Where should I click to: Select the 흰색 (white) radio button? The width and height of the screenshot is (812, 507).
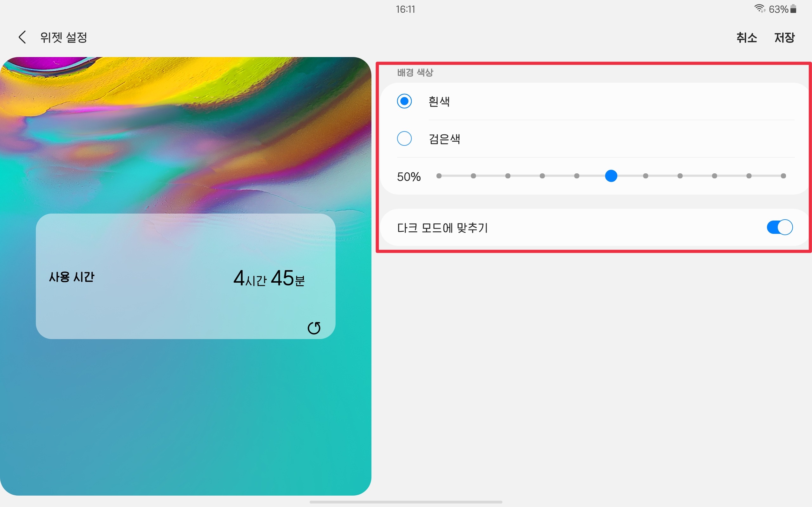click(x=404, y=101)
